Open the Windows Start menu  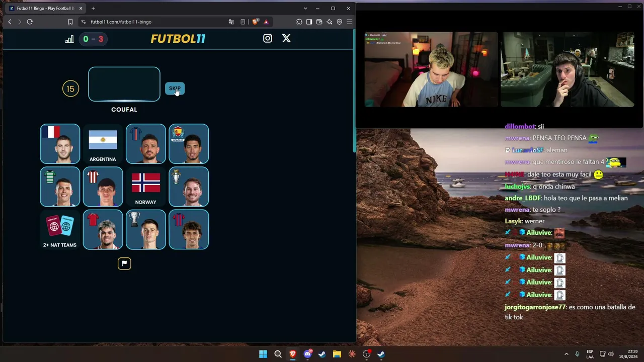tap(263, 354)
